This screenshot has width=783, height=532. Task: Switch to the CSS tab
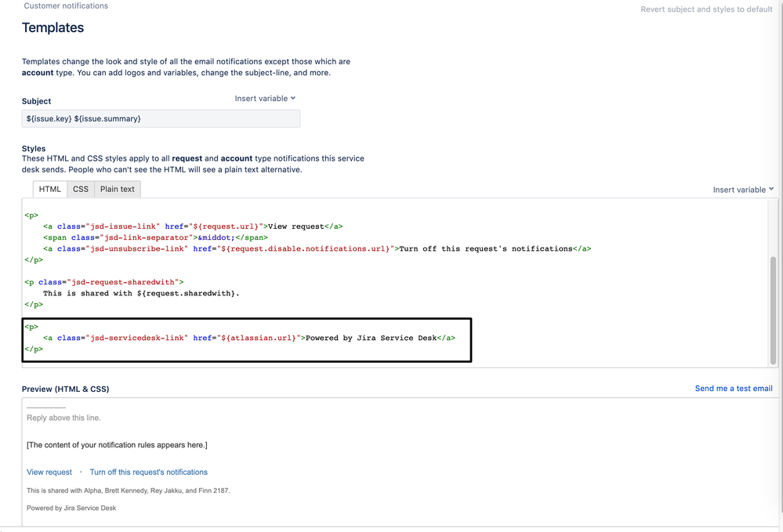click(80, 189)
